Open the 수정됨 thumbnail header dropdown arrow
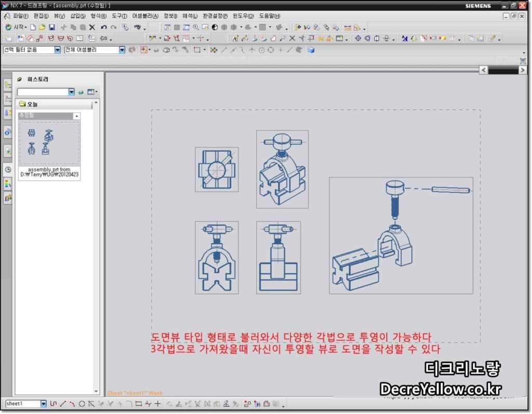Screen dimensions: 532x414 coord(77,116)
